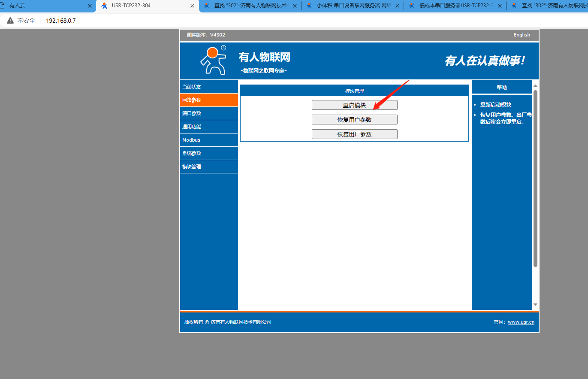Open the www.usr.cn official site link
This screenshot has height=379, width=588.
pyautogui.click(x=521, y=322)
